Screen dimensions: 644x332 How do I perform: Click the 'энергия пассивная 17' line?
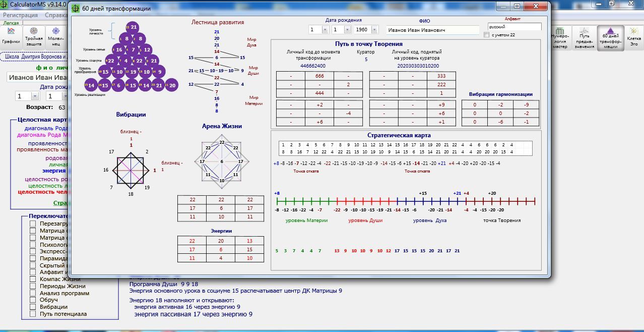point(193,314)
